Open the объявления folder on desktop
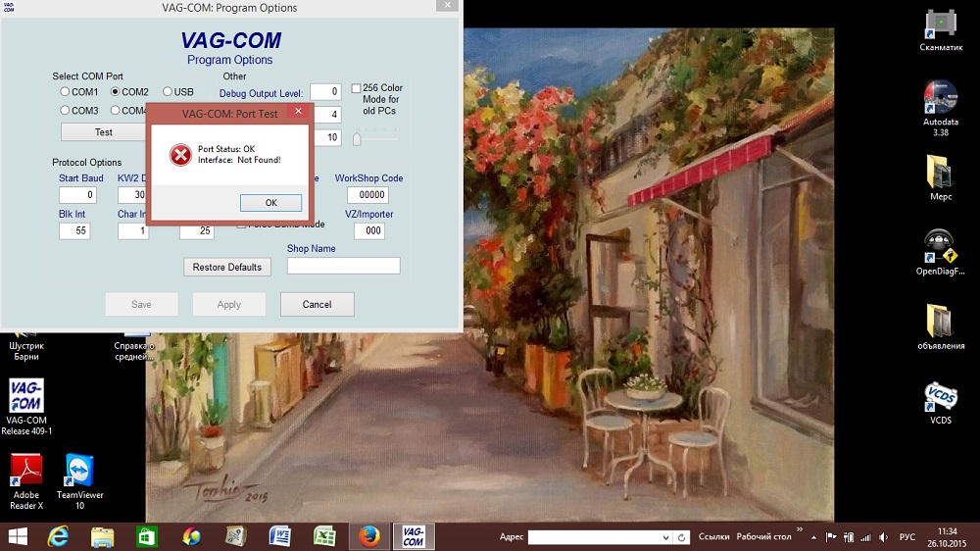The width and height of the screenshot is (980, 551). pyautogui.click(x=941, y=327)
